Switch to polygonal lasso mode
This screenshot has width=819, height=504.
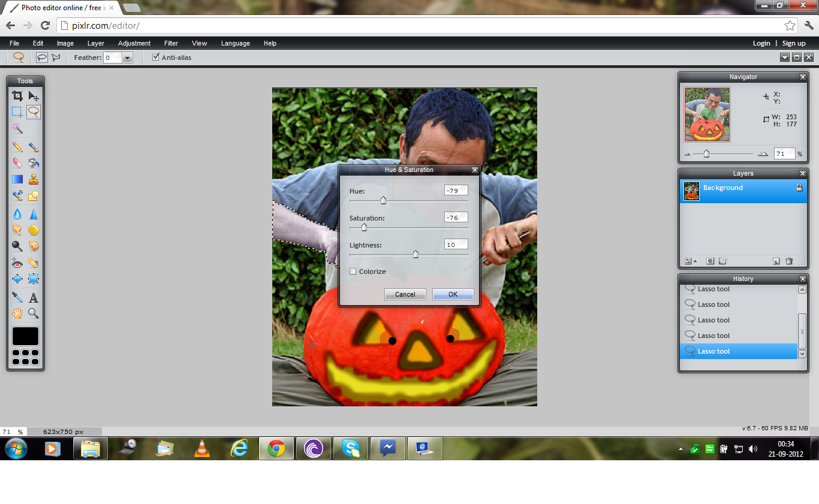pyautogui.click(x=56, y=58)
